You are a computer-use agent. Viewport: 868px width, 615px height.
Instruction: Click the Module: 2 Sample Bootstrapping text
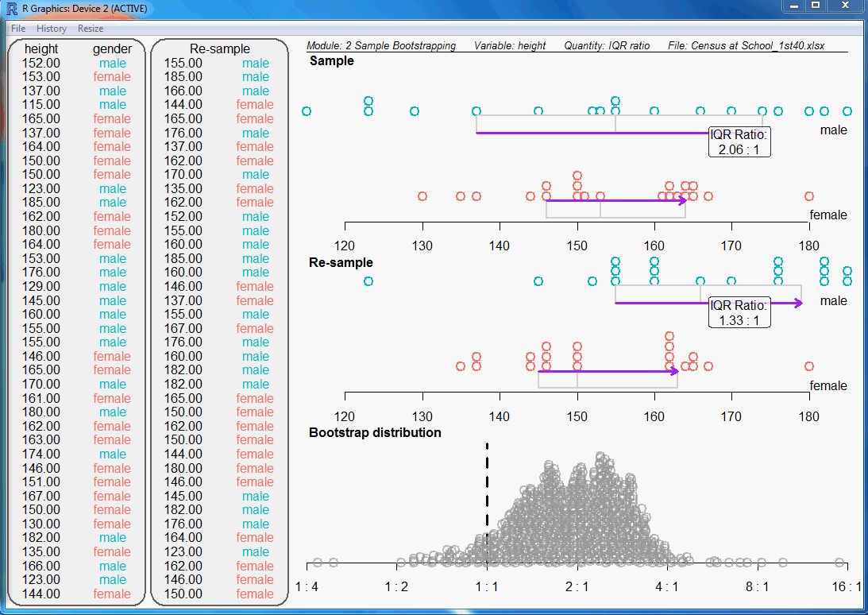[x=381, y=45]
